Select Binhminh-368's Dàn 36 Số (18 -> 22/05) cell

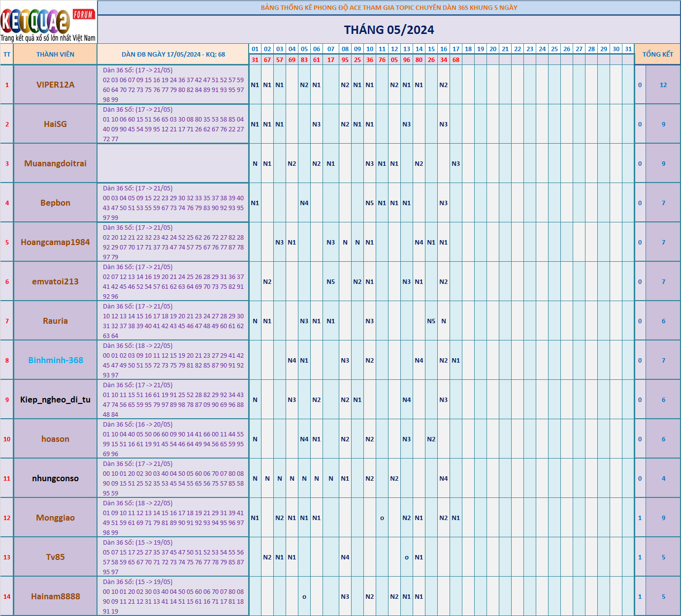point(173,360)
